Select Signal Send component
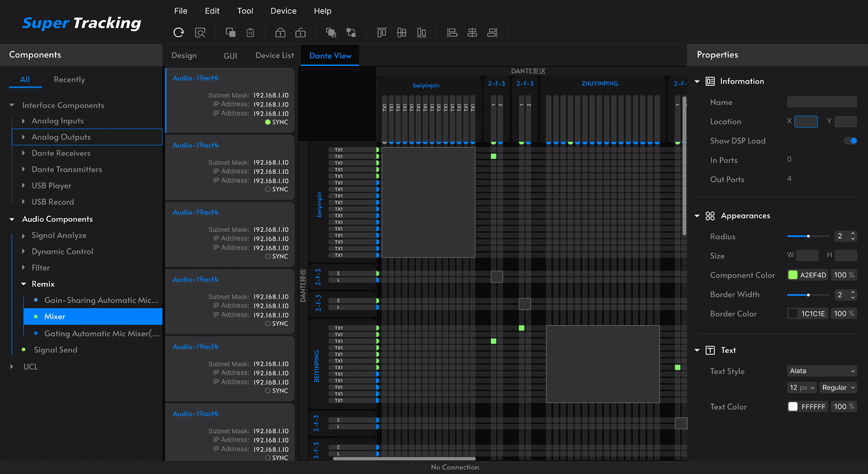Screen dimensions: 868x474 click(x=56, y=350)
